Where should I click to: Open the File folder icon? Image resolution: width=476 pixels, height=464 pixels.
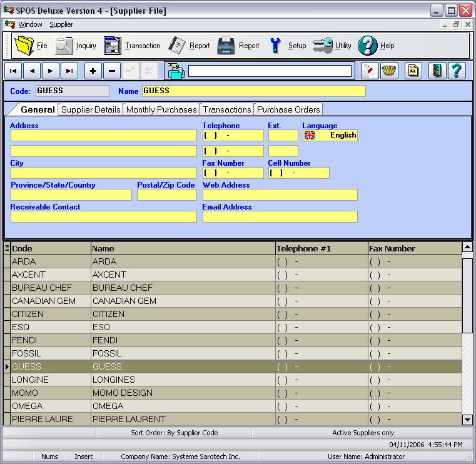[x=24, y=46]
